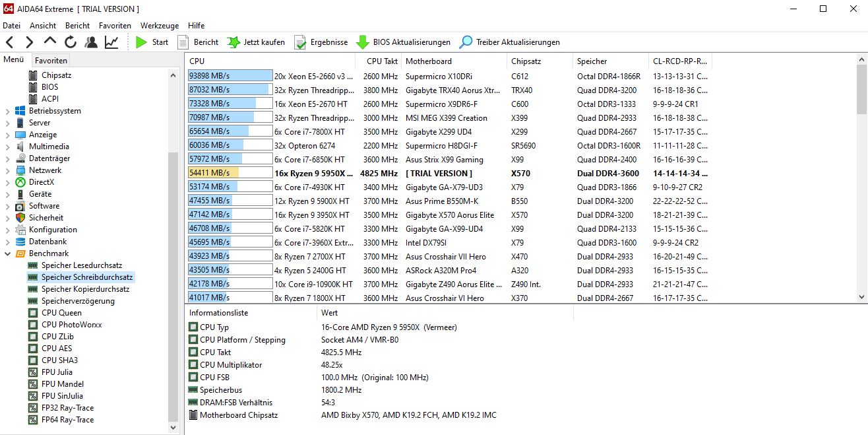The image size is (868, 435).
Task: Sort results by the CPU Takt column header
Action: click(x=379, y=61)
